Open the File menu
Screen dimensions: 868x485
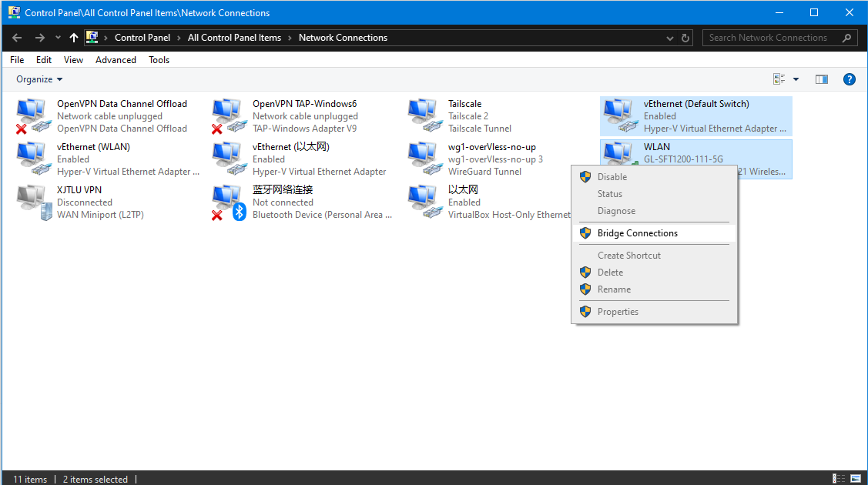tap(17, 60)
